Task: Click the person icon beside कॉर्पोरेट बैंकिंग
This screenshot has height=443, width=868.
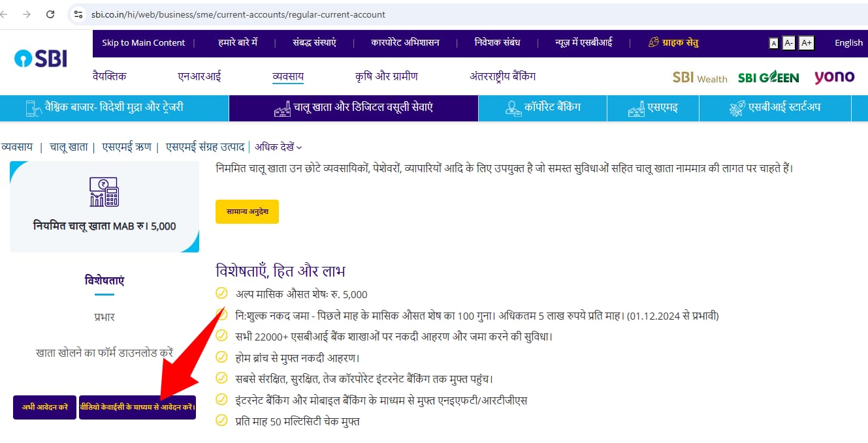Action: (x=513, y=108)
